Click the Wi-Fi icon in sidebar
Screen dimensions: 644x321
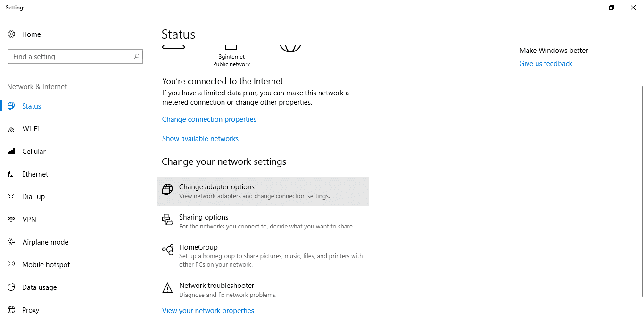click(x=11, y=129)
